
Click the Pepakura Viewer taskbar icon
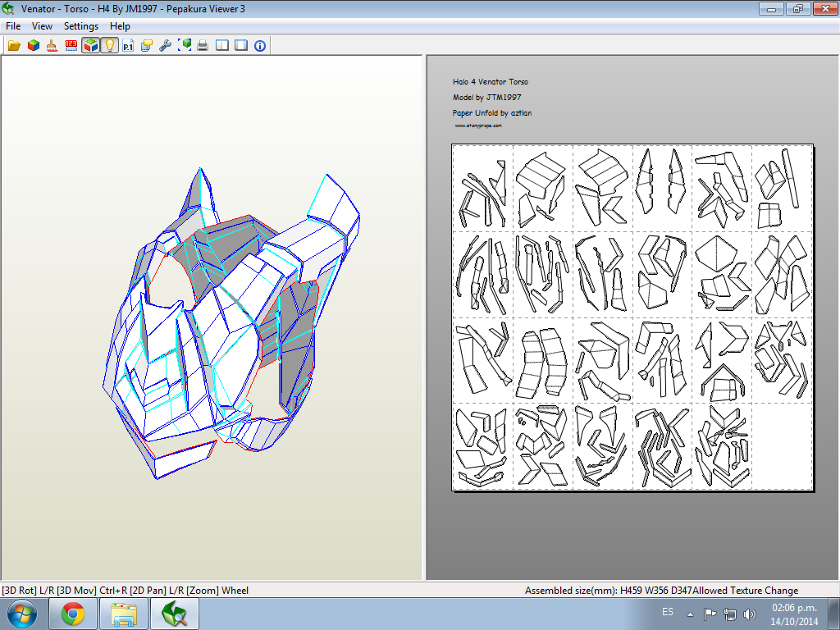[x=175, y=614]
